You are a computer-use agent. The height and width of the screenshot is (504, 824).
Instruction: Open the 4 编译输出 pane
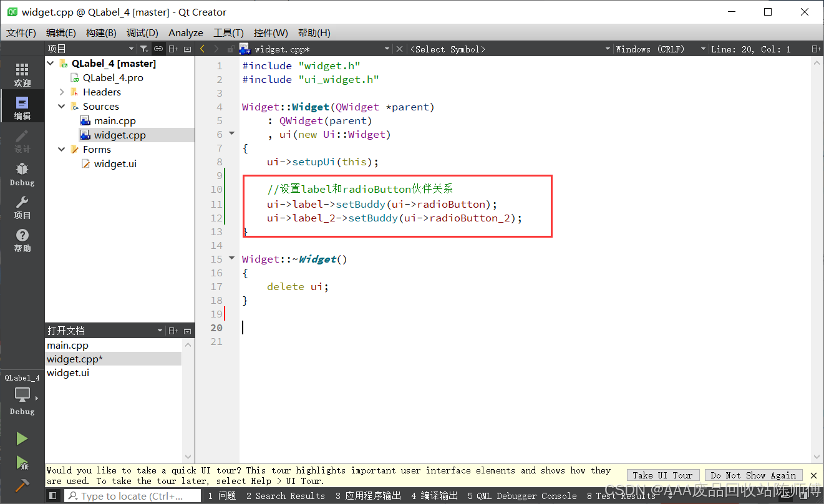[434, 496]
